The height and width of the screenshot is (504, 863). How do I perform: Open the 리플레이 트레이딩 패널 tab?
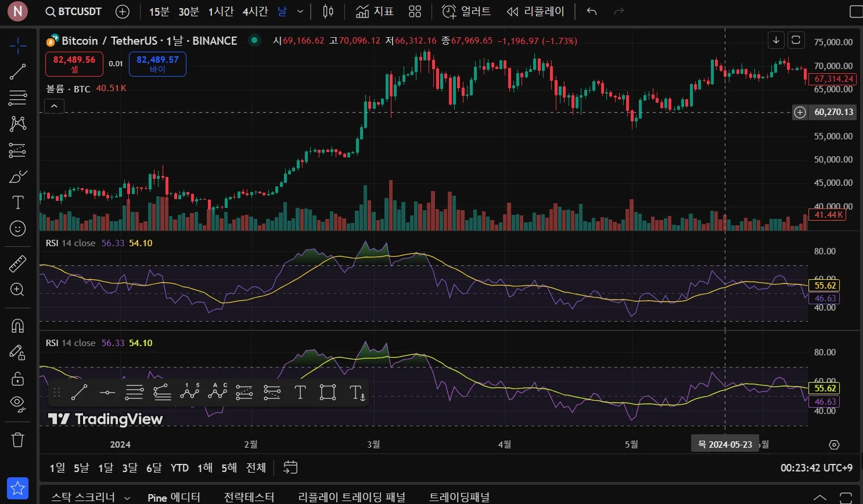click(x=352, y=497)
